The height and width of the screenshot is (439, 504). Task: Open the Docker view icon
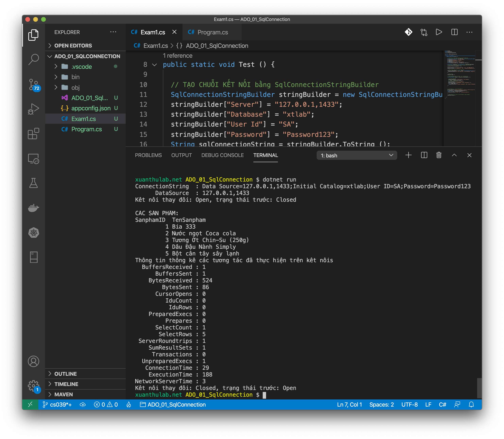click(34, 208)
